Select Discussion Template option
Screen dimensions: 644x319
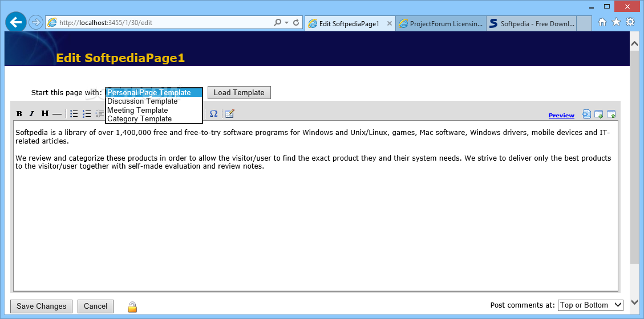point(154,101)
